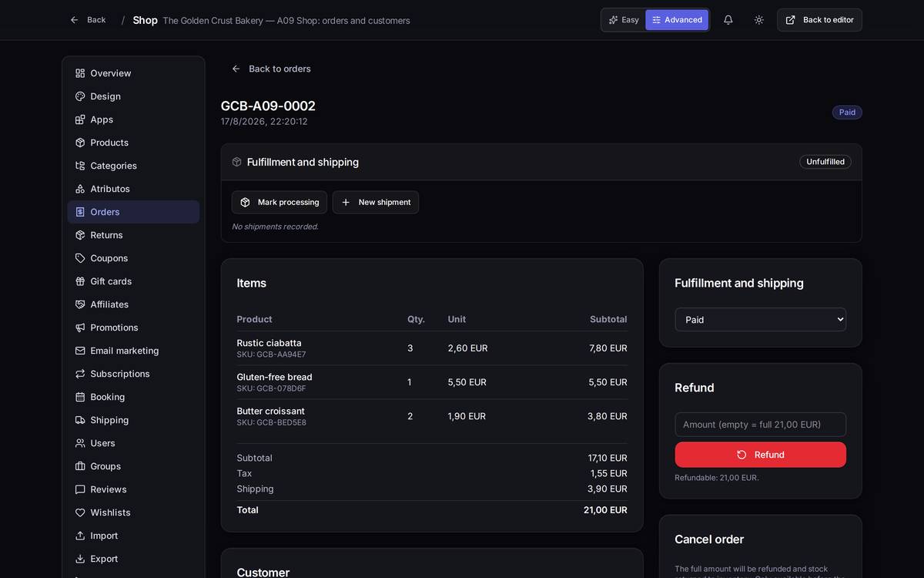
Task: Select Promotions in the sidebar
Action: (133, 328)
